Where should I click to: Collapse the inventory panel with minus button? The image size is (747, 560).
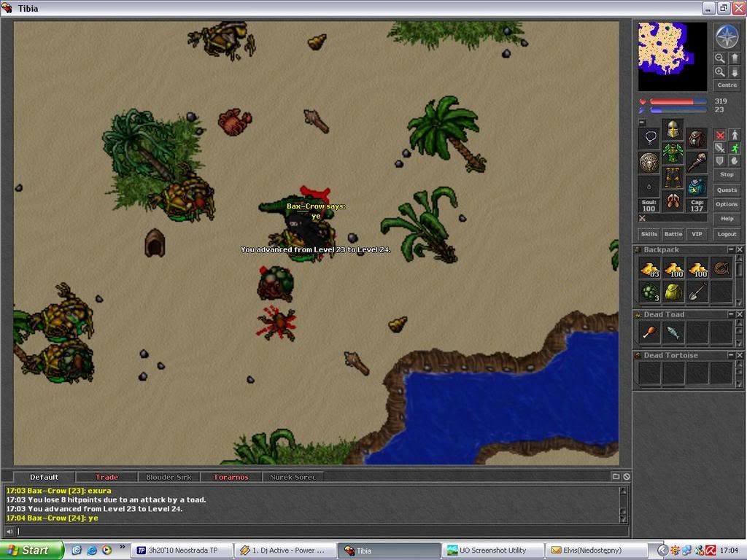point(642,122)
